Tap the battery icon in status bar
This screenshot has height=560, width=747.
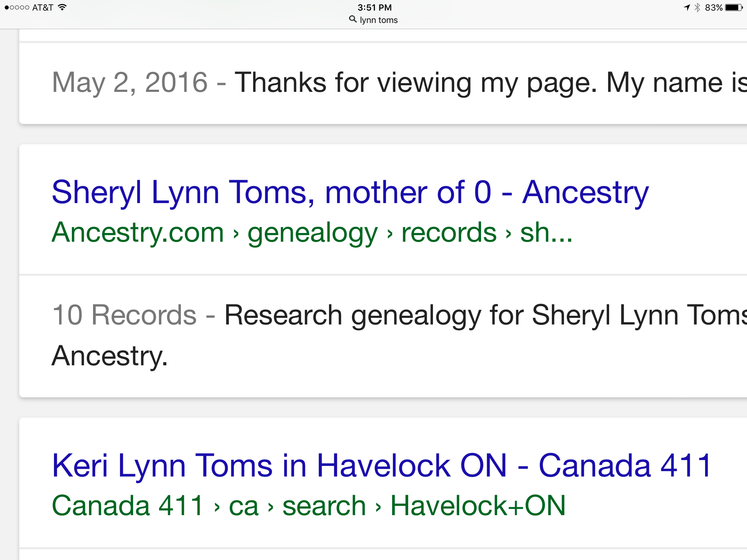point(734,7)
